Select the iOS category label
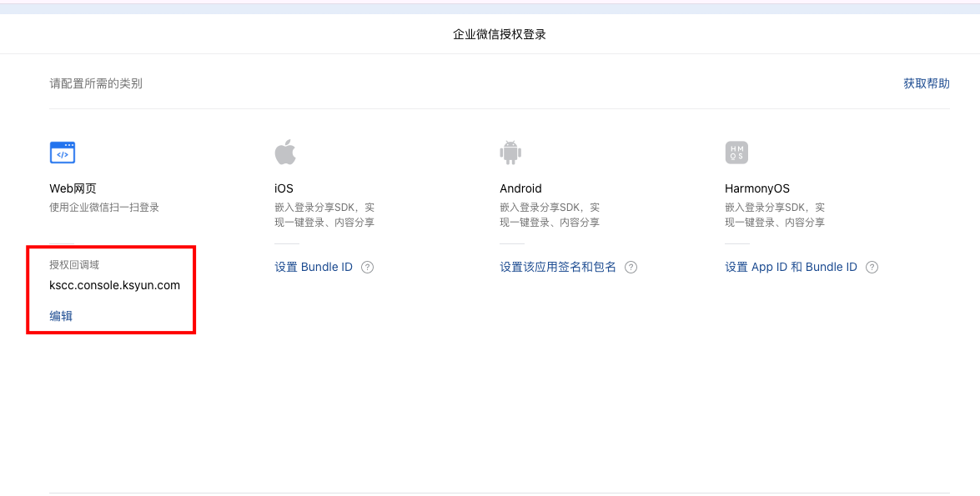 pos(284,188)
